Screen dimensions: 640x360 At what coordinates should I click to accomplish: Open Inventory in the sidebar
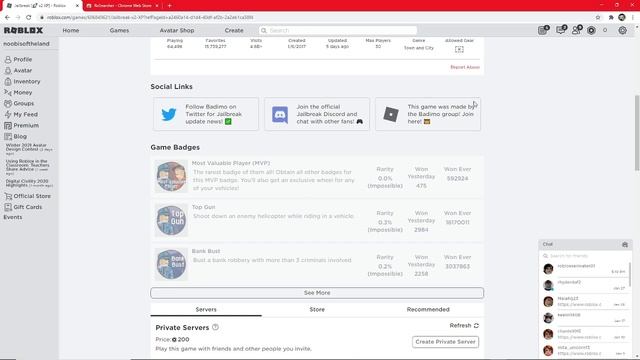[x=22, y=81]
